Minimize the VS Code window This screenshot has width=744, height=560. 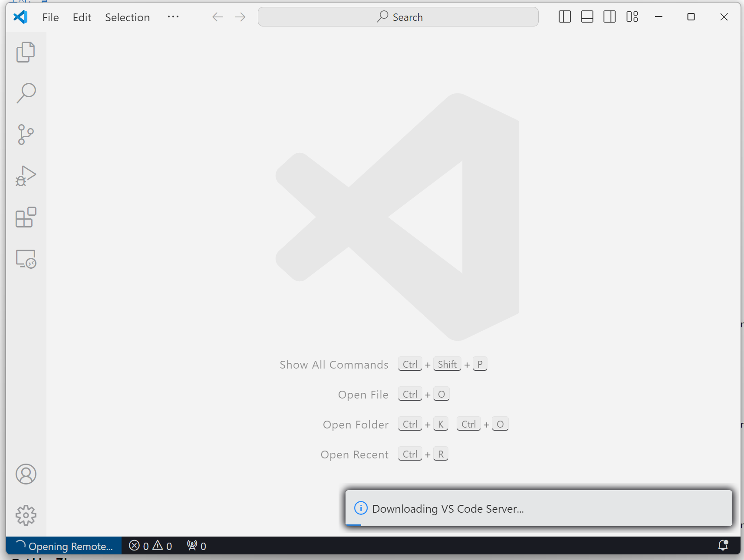pyautogui.click(x=658, y=17)
